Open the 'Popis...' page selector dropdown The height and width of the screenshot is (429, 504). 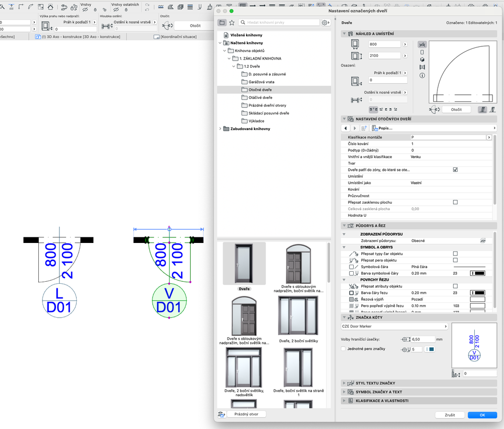coord(434,128)
